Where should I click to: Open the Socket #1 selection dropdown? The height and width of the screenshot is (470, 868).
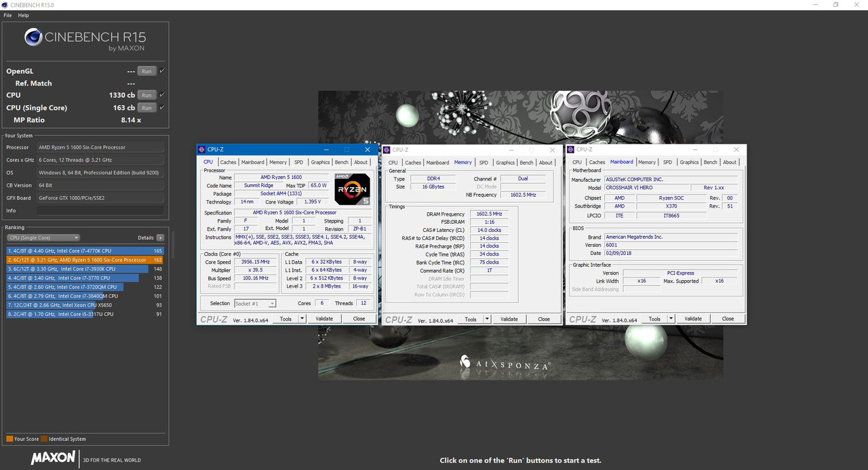(255, 303)
